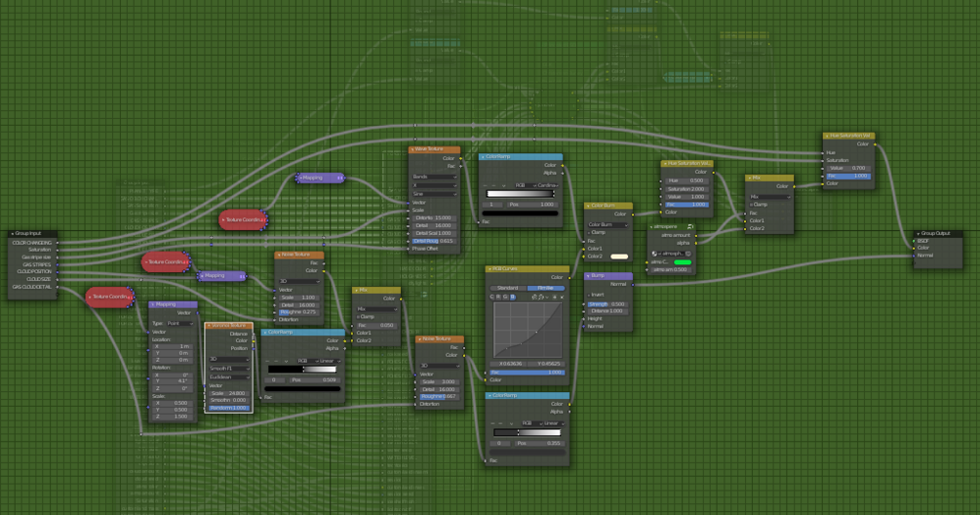Open curve tools arrow in RGB Curves

[x=547, y=297]
